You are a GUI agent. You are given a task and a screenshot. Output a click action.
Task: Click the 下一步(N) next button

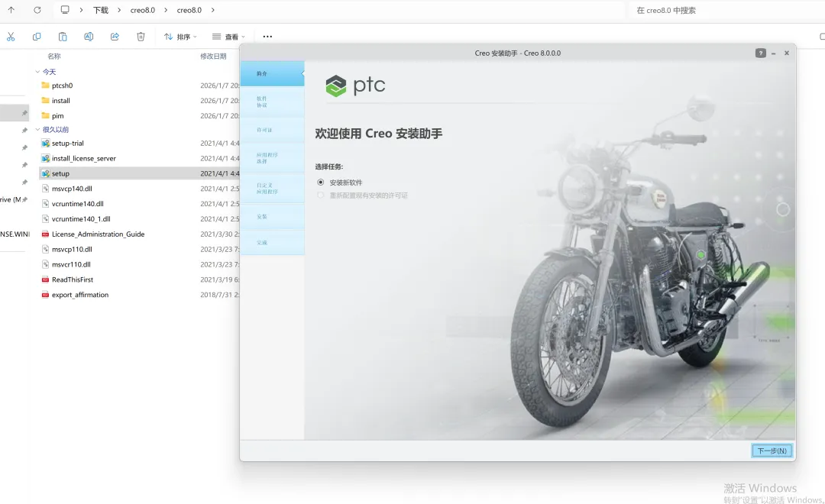(x=772, y=451)
